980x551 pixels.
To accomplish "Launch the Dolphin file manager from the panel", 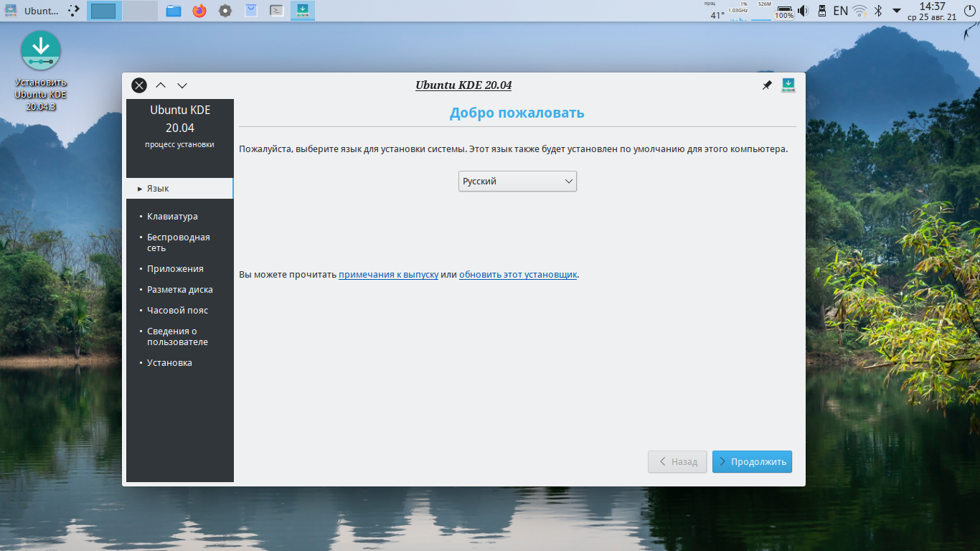I will pos(173,11).
